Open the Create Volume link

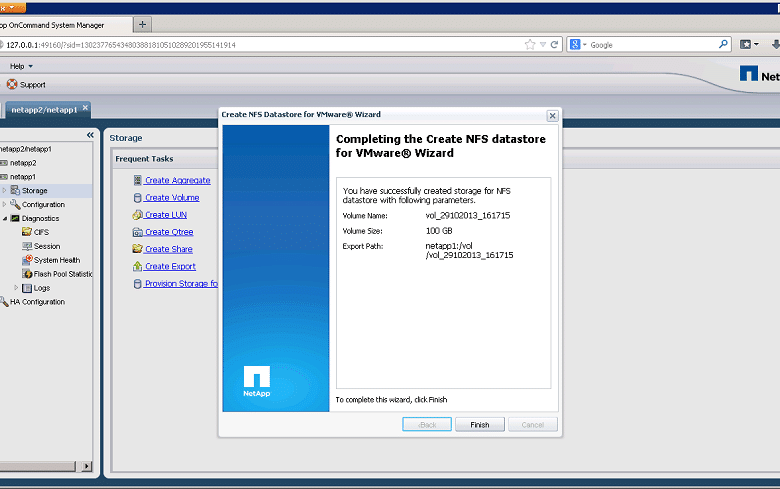(x=172, y=197)
